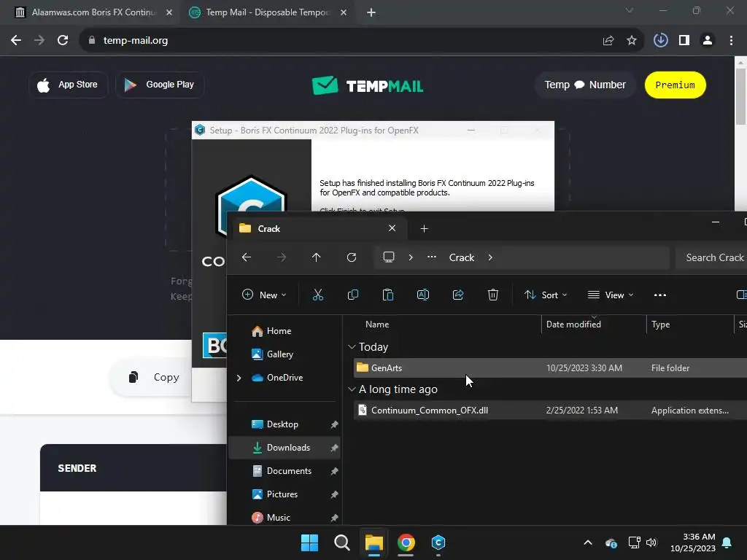
Task: Click the This PC monitor icon in address bar
Action: (389, 257)
